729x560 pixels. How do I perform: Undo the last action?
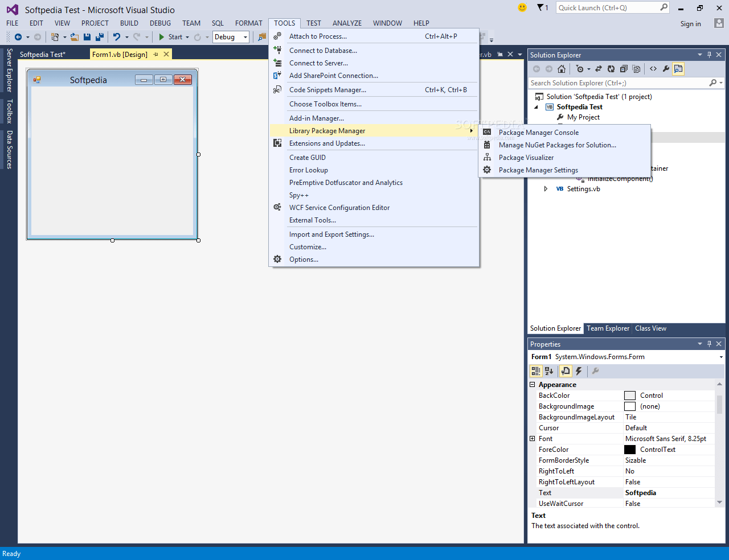coord(117,37)
